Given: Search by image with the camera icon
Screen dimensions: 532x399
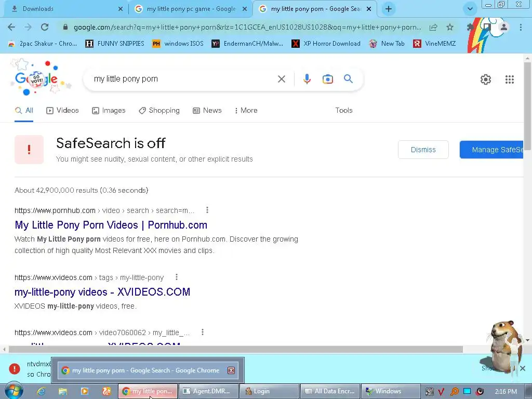Looking at the screenshot, I should coord(328,79).
